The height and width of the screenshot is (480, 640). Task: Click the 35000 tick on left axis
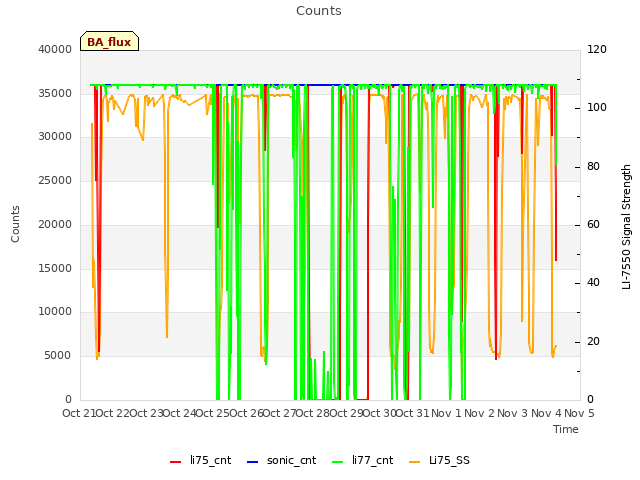(x=55, y=93)
